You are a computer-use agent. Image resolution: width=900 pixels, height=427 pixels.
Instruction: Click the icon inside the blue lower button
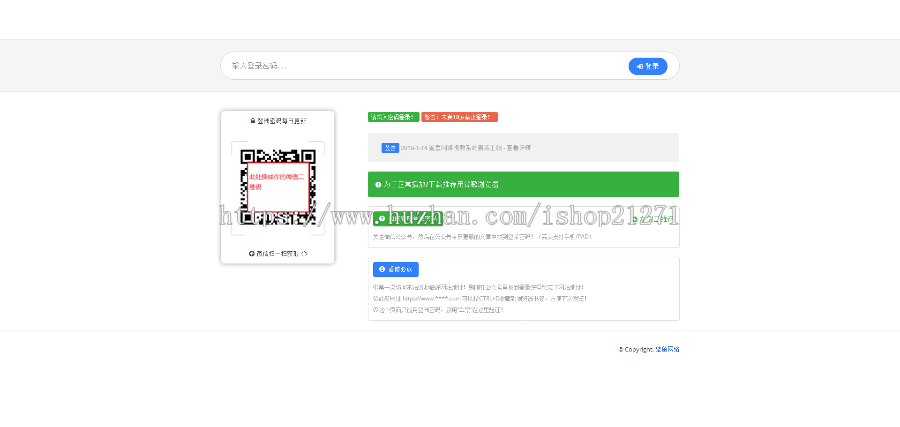[x=382, y=269]
